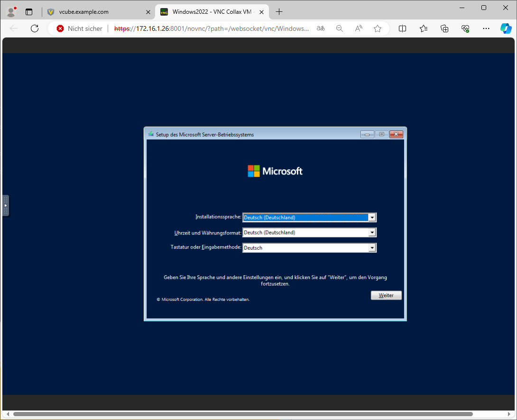Viewport: 517px width, 420px height.
Task: Close the Setup dialog with red X
Action: coord(397,134)
